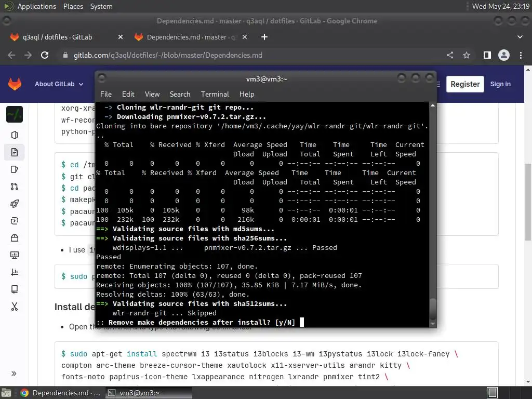The width and height of the screenshot is (532, 399).
Task: Open Chrome three-dot menu
Action: point(521,55)
